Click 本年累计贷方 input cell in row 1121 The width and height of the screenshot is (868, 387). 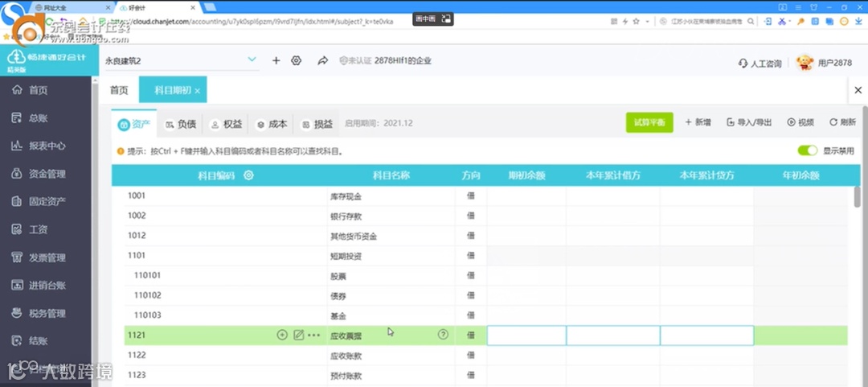point(707,336)
